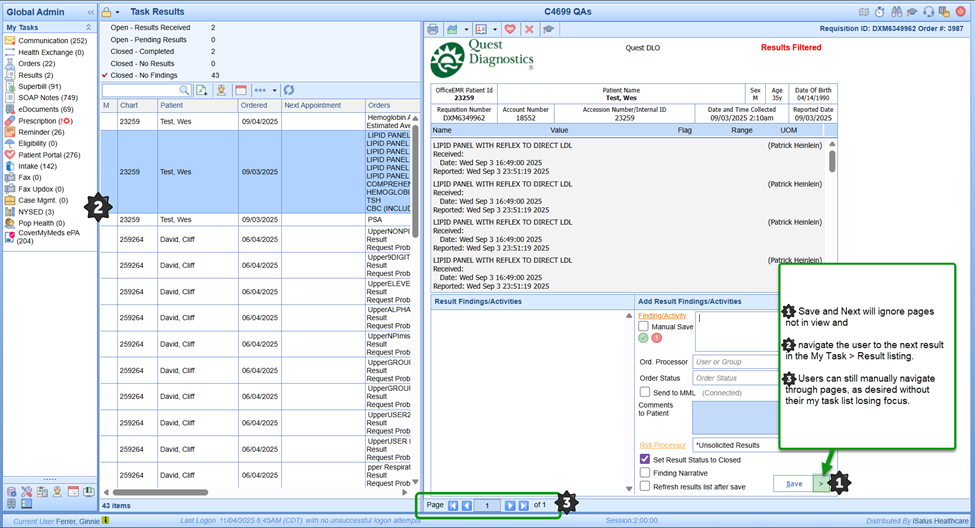Open the database settings icon in bottom-left panel
Viewport: 975px width, 528px height.
[11, 492]
